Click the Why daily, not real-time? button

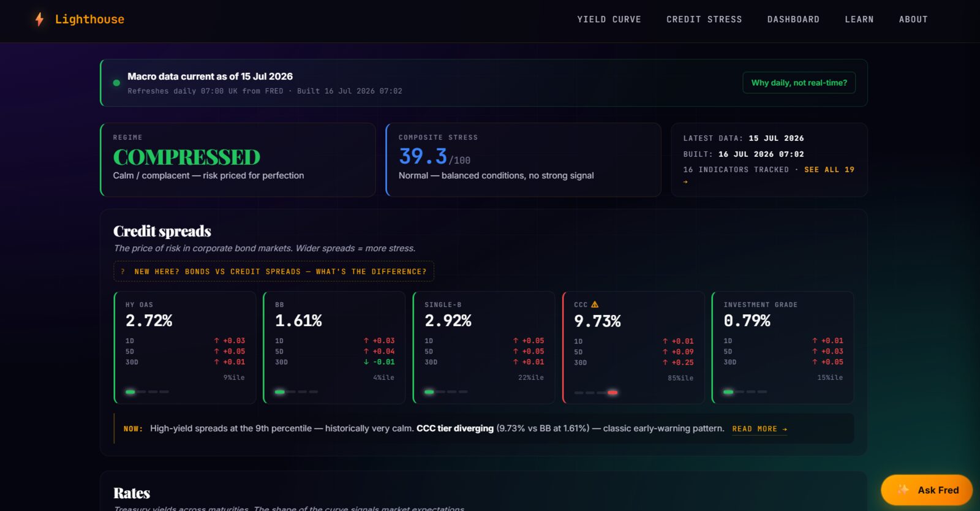coord(799,83)
